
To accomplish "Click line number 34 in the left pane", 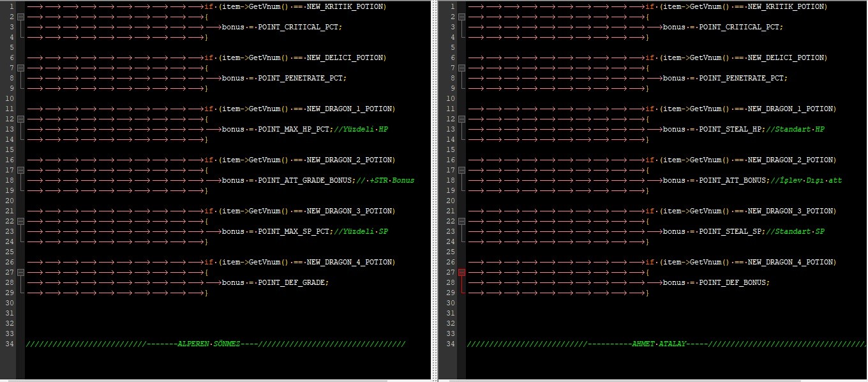I will [x=10, y=344].
